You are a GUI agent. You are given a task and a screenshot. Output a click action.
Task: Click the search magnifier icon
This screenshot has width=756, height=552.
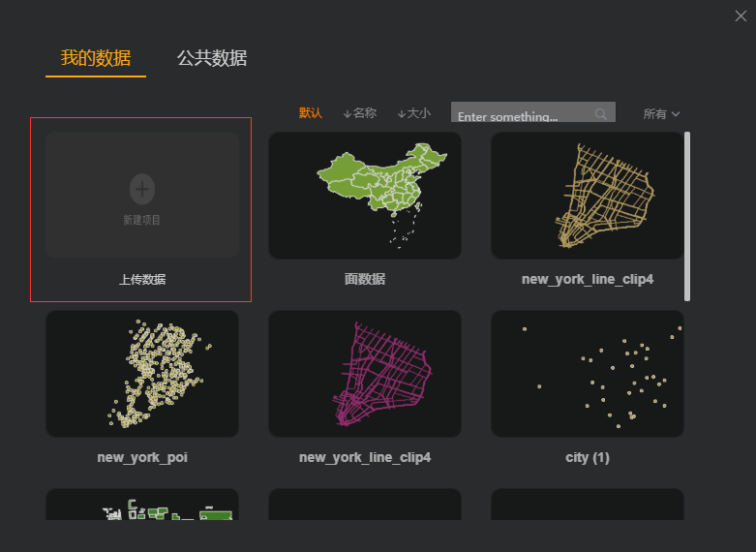pos(601,114)
